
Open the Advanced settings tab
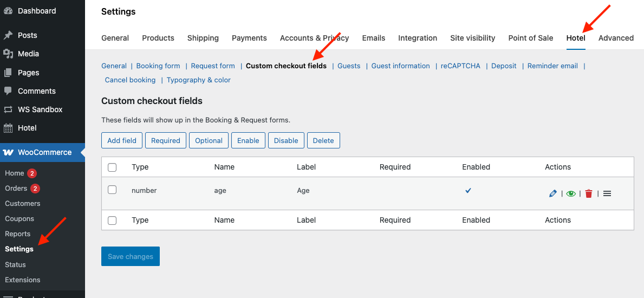click(616, 38)
